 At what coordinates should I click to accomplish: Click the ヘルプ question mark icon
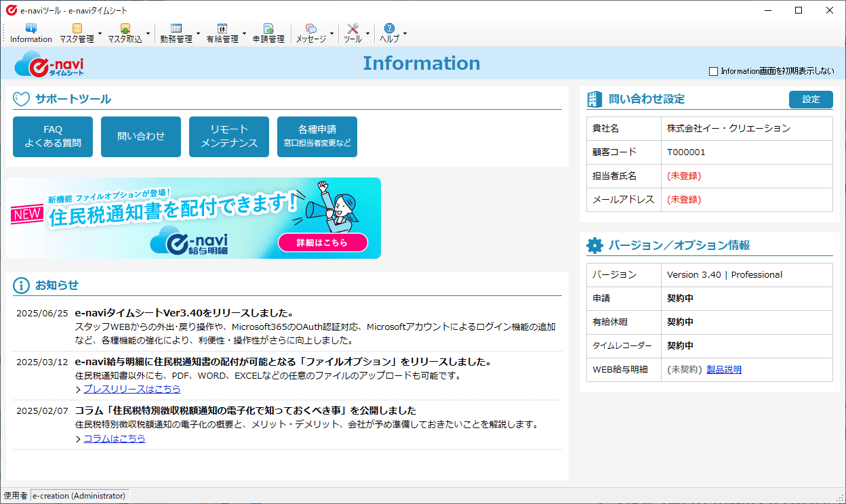tap(389, 28)
